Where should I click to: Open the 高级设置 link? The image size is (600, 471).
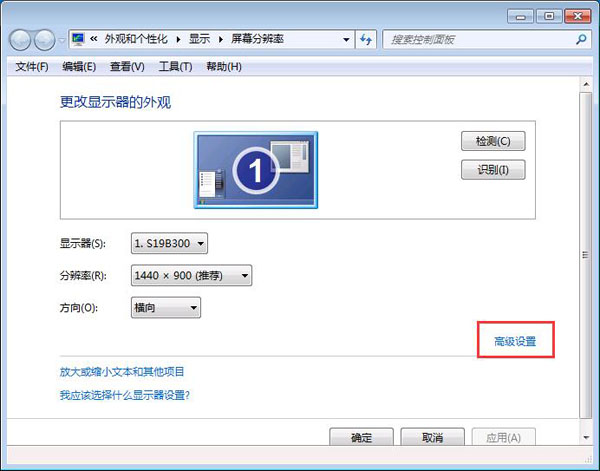[515, 341]
